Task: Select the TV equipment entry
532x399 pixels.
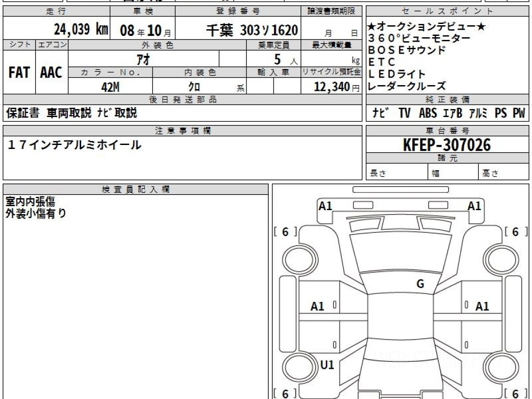Action: (404, 113)
